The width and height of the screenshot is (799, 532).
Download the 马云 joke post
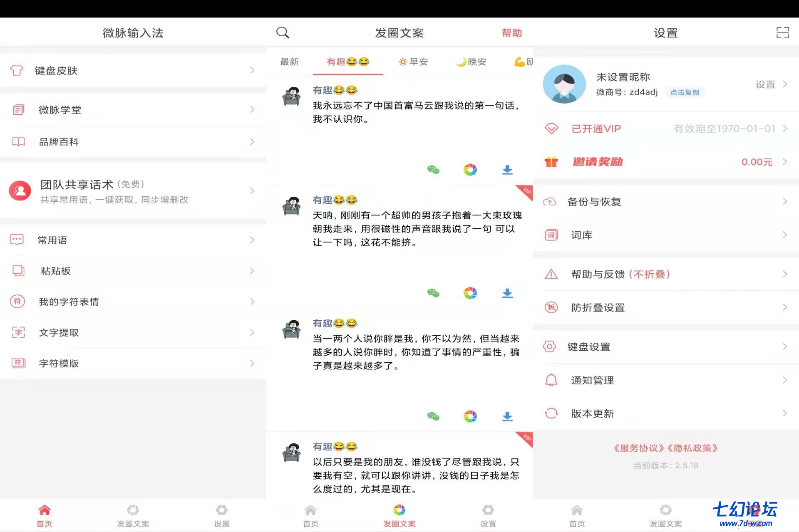tap(507, 170)
